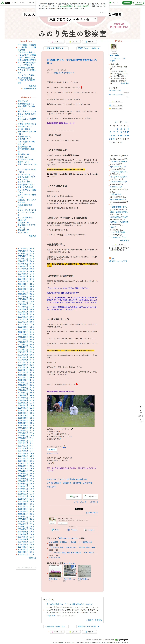Click the Ameba logo in the header
The height and width of the screenshot is (644, 145).
tap(6, 3)
